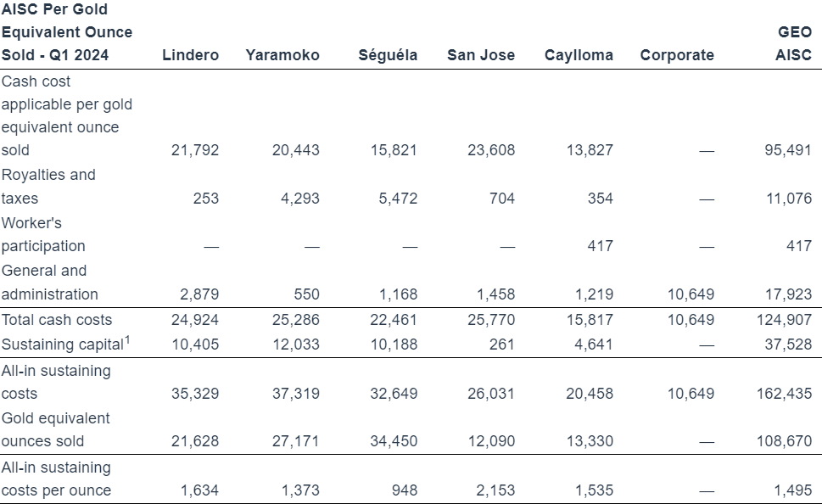The height and width of the screenshot is (504, 822).
Task: Select the AISC Per Gold Equivalent Ounce title
Action: click(x=67, y=32)
